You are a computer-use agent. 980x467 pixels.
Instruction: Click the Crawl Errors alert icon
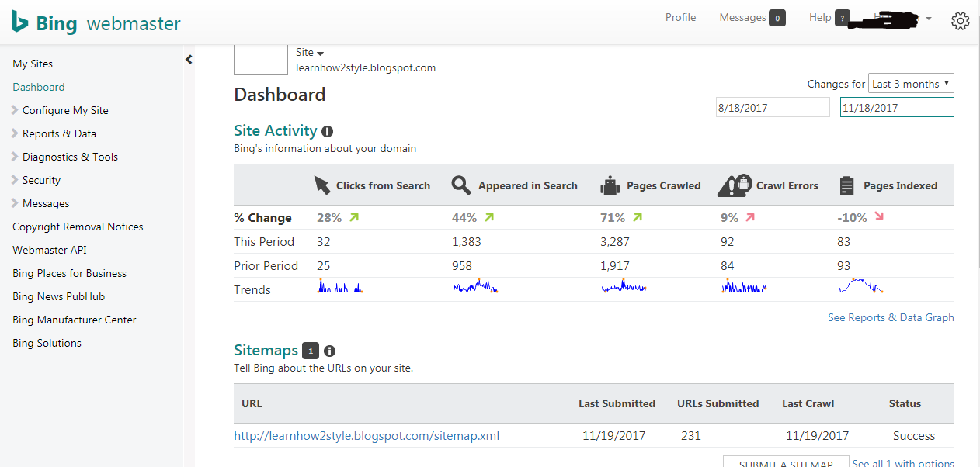(x=733, y=185)
